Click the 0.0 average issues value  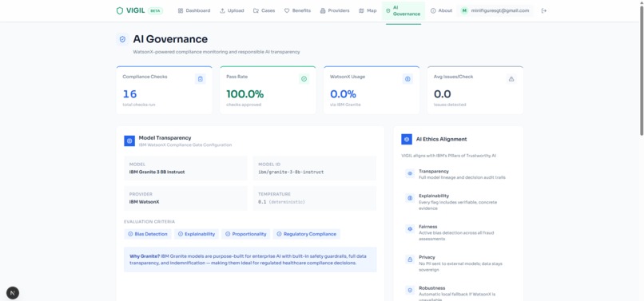(443, 94)
